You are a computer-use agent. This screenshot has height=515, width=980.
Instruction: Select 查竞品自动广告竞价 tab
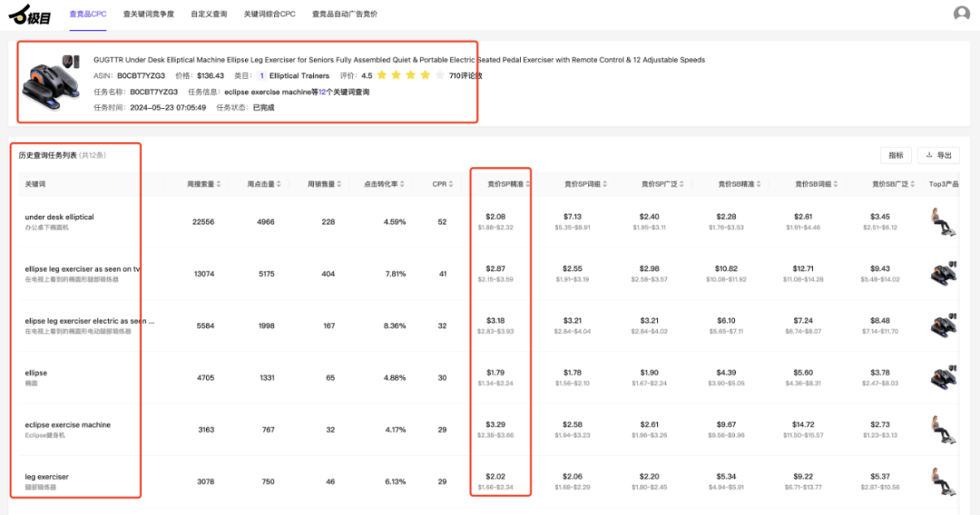[345, 15]
